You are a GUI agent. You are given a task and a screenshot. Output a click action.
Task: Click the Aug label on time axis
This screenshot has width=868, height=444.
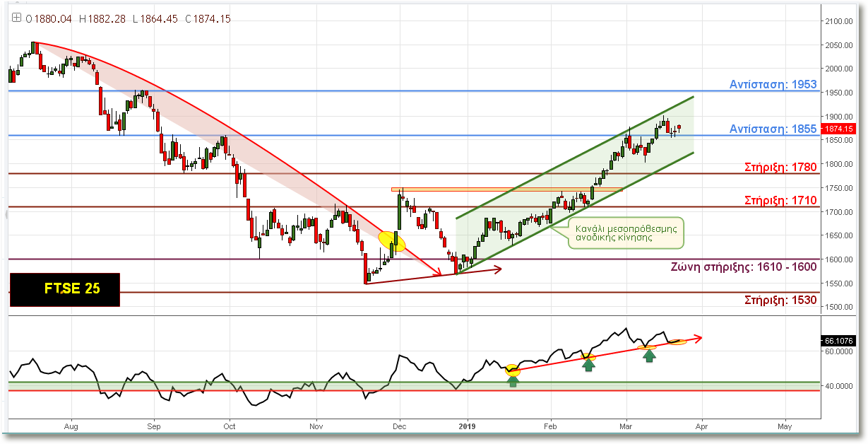(71, 427)
